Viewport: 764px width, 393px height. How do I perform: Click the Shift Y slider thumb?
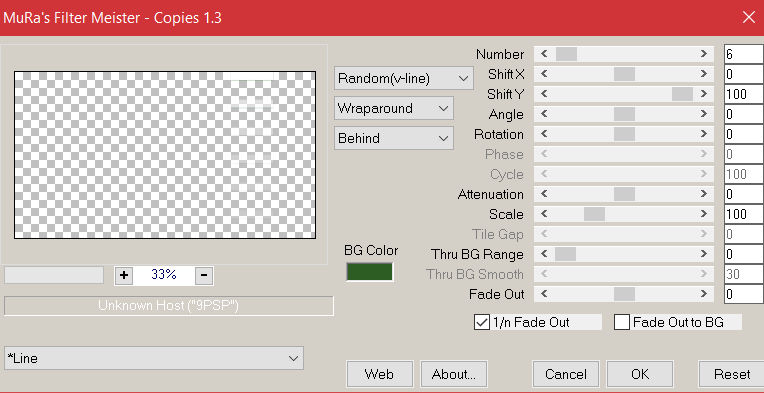click(682, 94)
